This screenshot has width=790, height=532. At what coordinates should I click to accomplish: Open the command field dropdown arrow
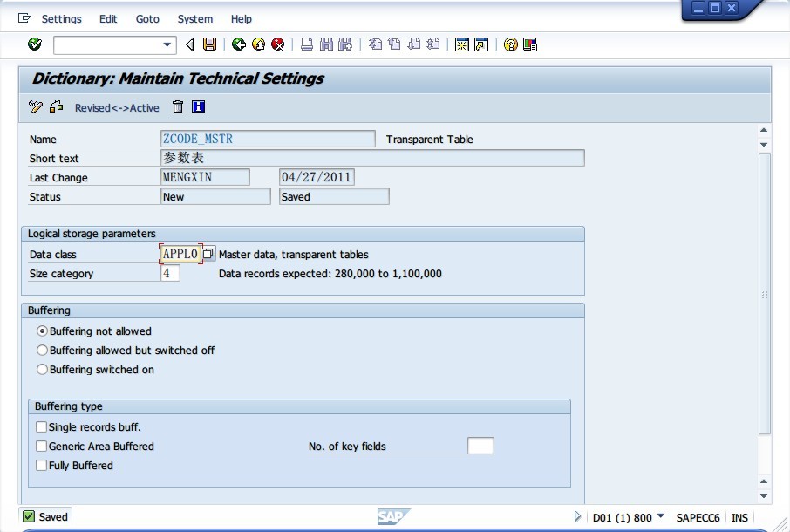coord(167,44)
